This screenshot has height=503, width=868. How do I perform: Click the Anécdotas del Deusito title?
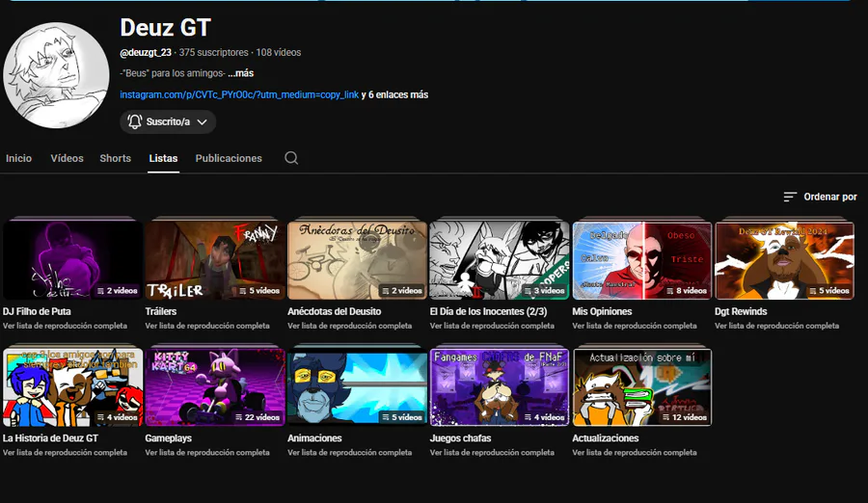[334, 311]
